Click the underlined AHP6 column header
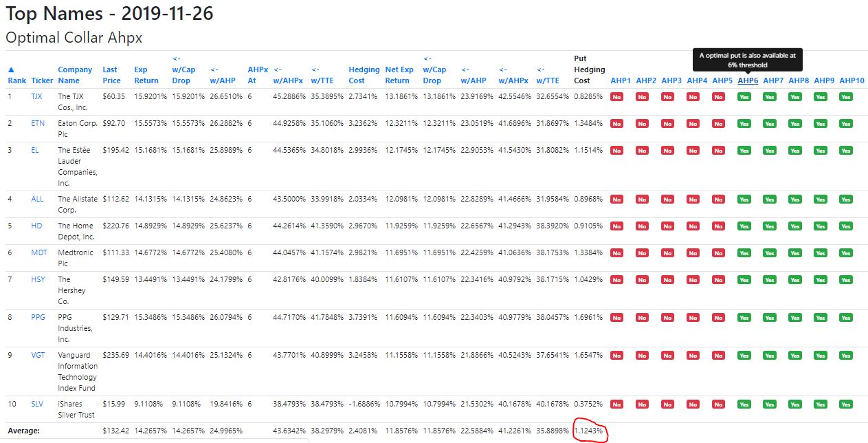The width and height of the screenshot is (868, 443). point(748,80)
